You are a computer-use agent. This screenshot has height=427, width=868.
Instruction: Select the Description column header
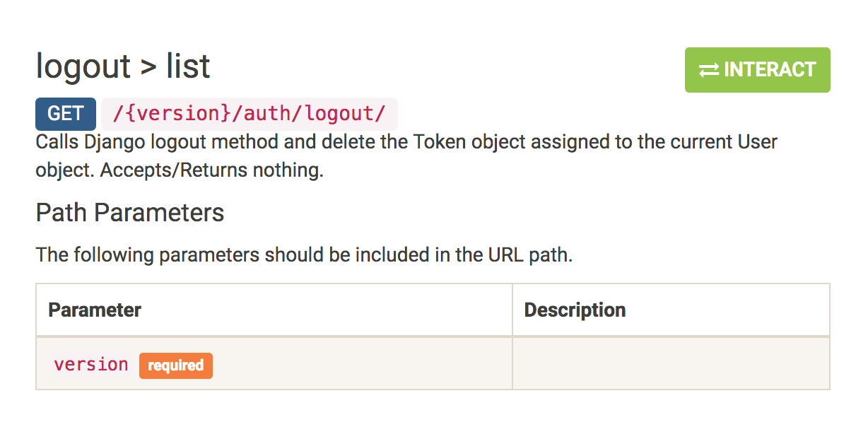pyautogui.click(x=575, y=310)
